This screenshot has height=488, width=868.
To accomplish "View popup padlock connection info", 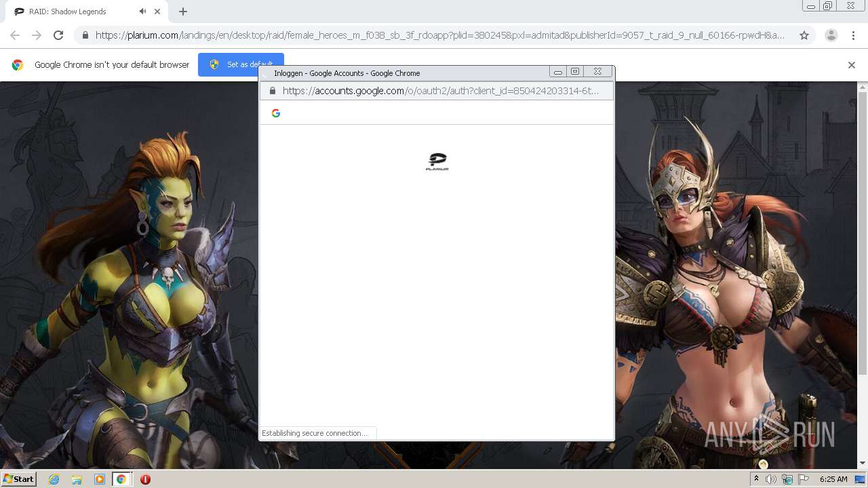I will tap(273, 91).
